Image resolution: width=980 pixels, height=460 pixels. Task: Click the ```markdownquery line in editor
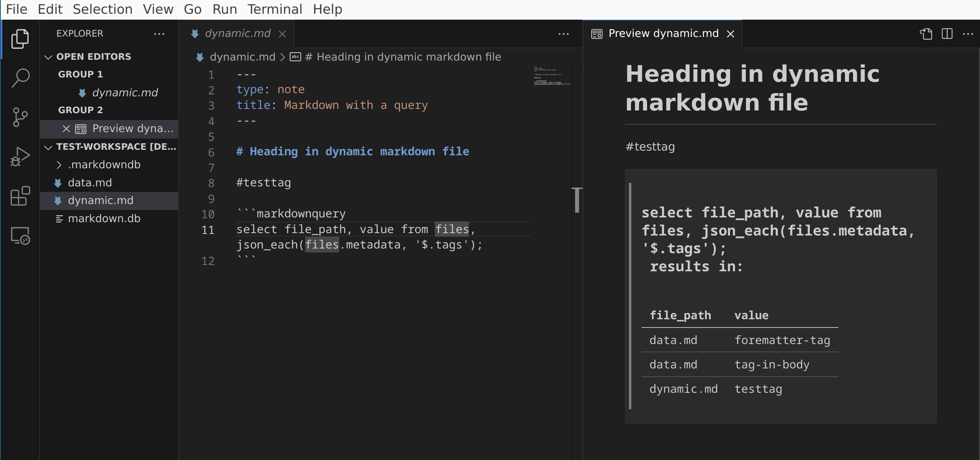click(x=291, y=214)
